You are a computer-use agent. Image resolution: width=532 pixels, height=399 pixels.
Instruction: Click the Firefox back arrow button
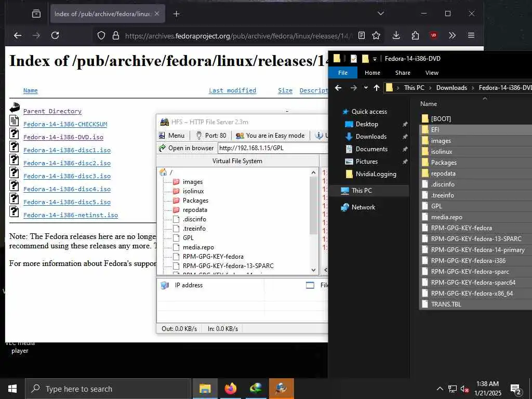click(x=18, y=35)
